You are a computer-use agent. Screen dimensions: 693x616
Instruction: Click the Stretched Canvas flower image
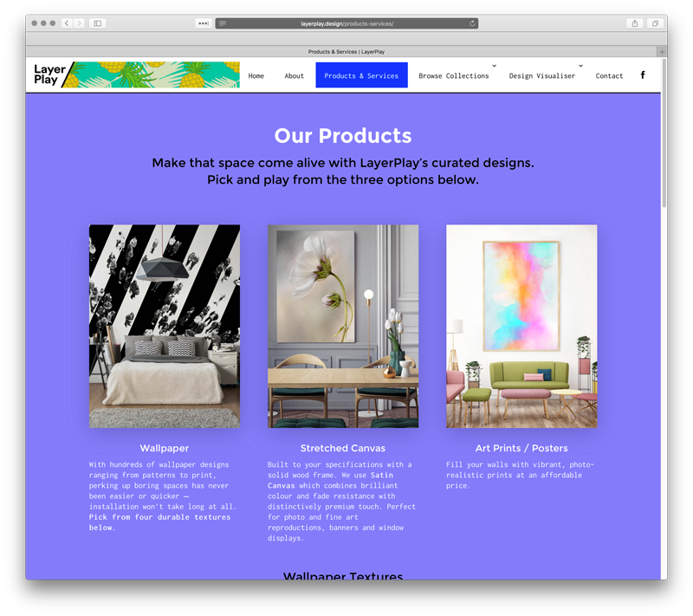pyautogui.click(x=343, y=326)
